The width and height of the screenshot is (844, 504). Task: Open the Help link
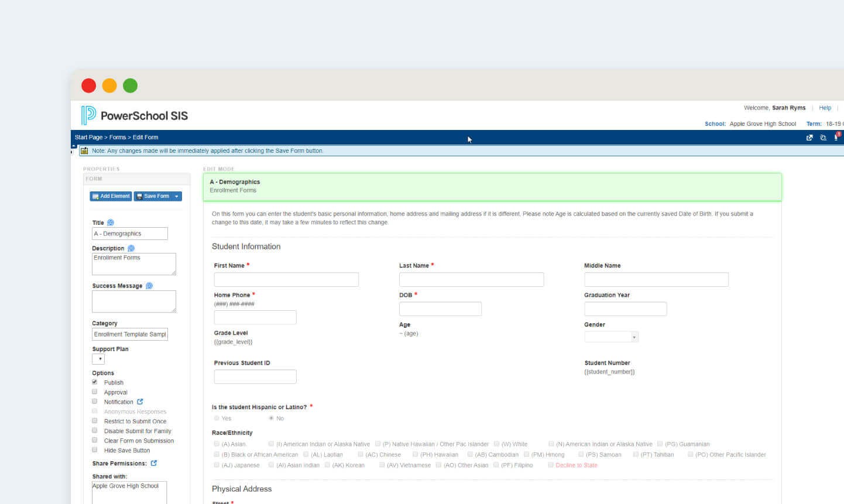(x=825, y=108)
